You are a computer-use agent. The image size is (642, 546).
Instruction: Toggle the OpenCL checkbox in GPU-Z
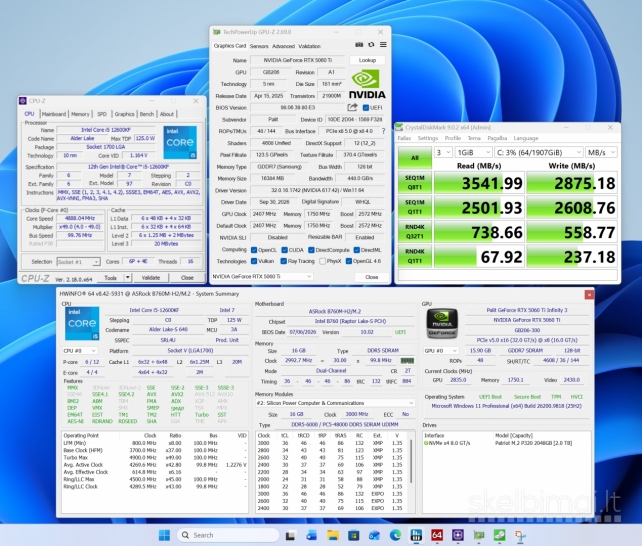[x=254, y=250]
